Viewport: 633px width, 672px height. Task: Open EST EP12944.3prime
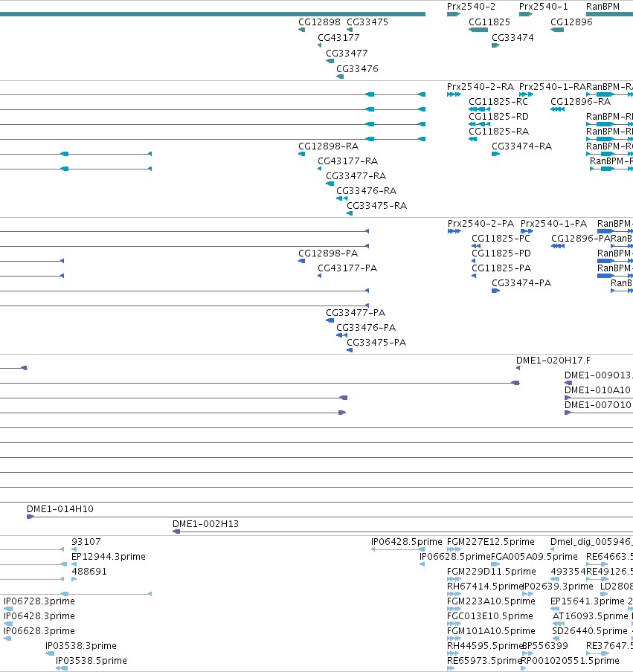pyautogui.click(x=108, y=556)
